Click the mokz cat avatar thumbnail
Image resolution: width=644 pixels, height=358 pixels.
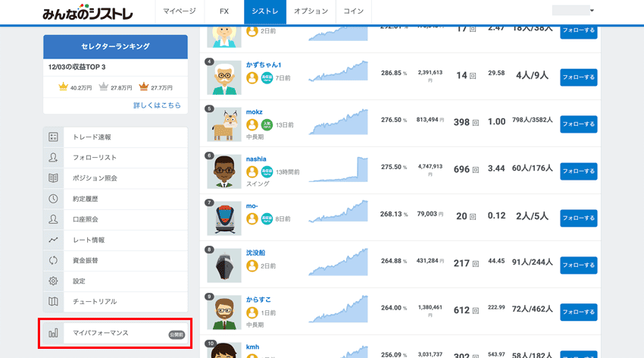224,124
